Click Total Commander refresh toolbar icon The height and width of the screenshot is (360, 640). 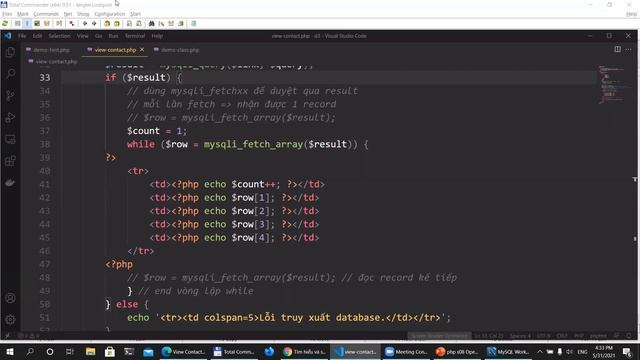5,24
